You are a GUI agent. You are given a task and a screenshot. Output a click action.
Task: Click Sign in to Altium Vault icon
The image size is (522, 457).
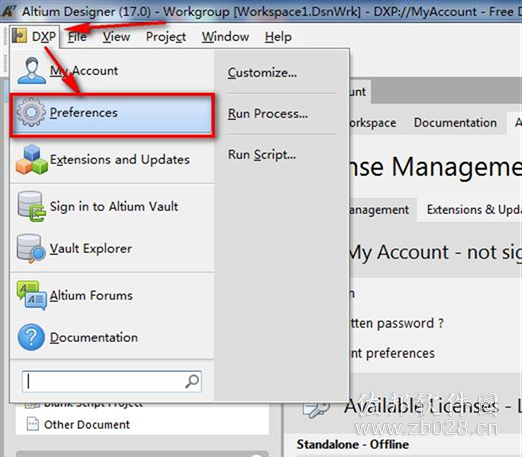tap(31, 206)
